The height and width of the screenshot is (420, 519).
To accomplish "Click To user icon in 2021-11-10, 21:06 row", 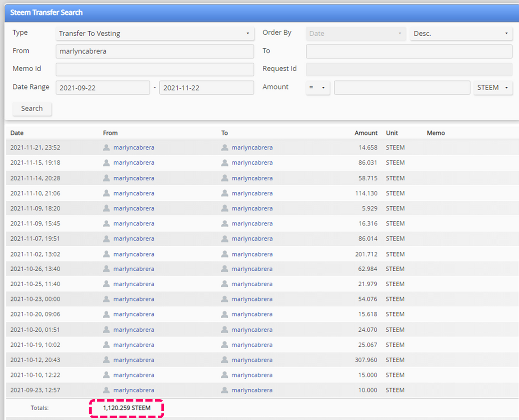I will pyautogui.click(x=225, y=193).
